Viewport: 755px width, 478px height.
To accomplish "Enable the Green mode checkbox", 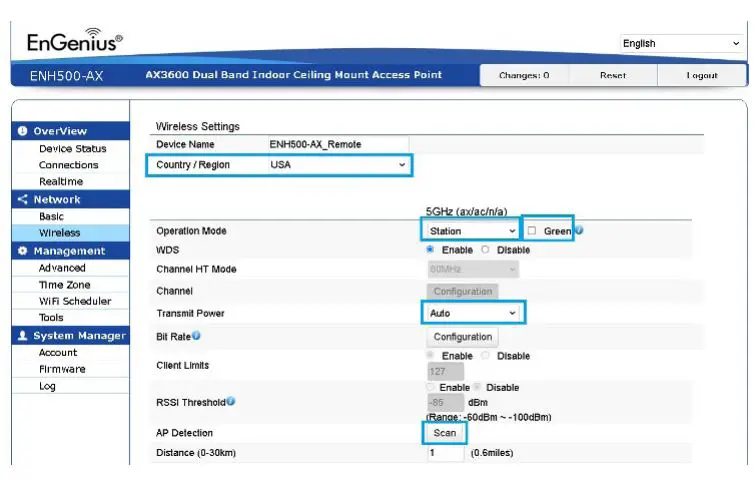I will point(532,231).
